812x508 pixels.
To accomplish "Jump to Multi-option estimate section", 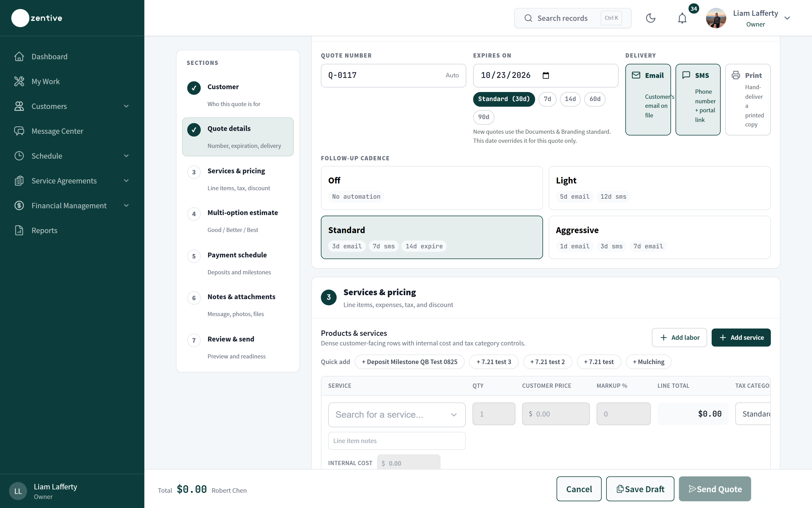I will [x=238, y=221].
